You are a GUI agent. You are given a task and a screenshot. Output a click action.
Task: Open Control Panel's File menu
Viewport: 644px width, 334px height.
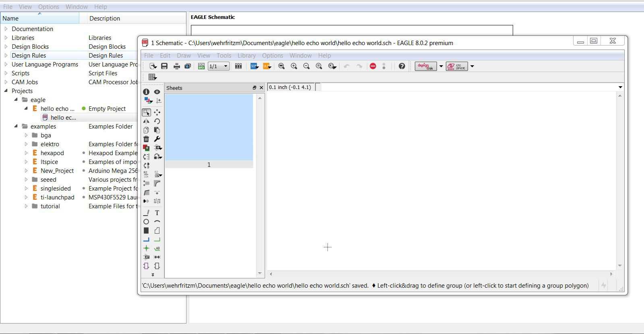(8, 7)
